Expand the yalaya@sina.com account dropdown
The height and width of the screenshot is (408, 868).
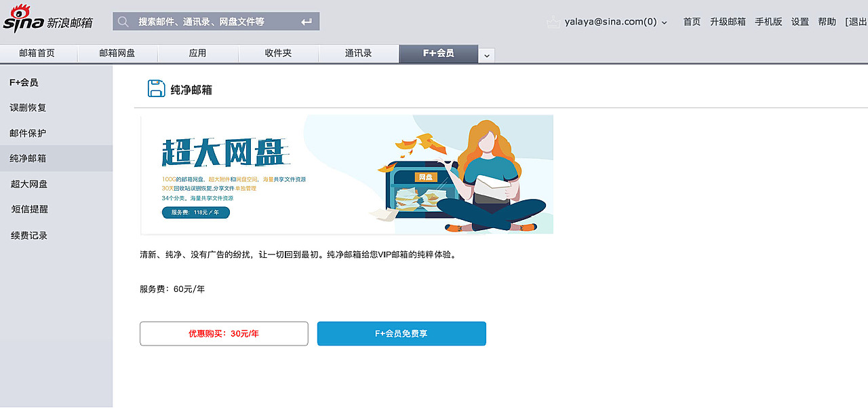click(664, 22)
